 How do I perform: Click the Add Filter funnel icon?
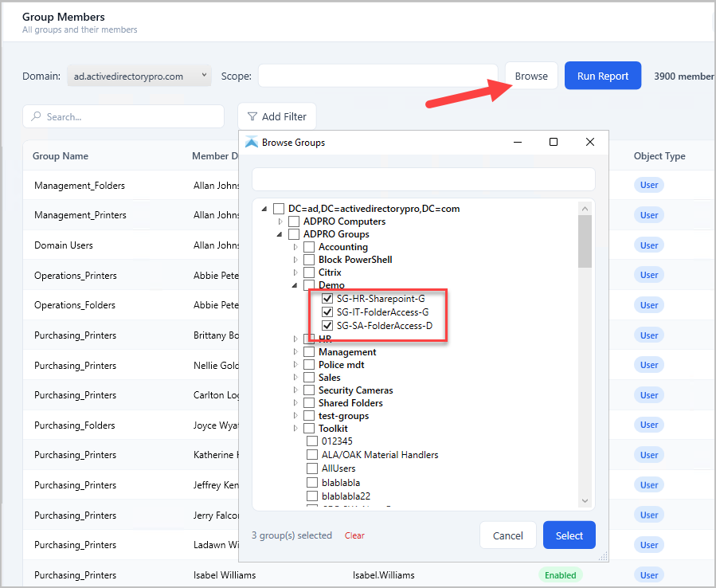click(252, 116)
